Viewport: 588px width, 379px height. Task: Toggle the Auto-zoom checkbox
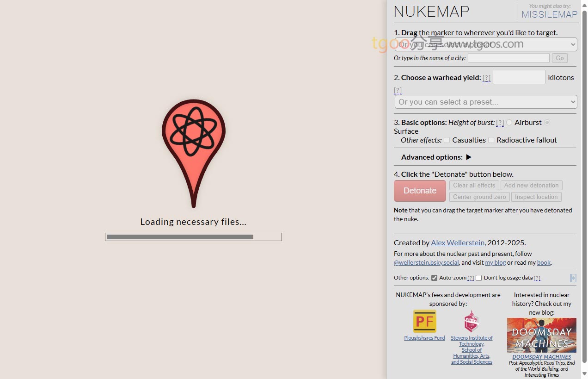coord(434,278)
